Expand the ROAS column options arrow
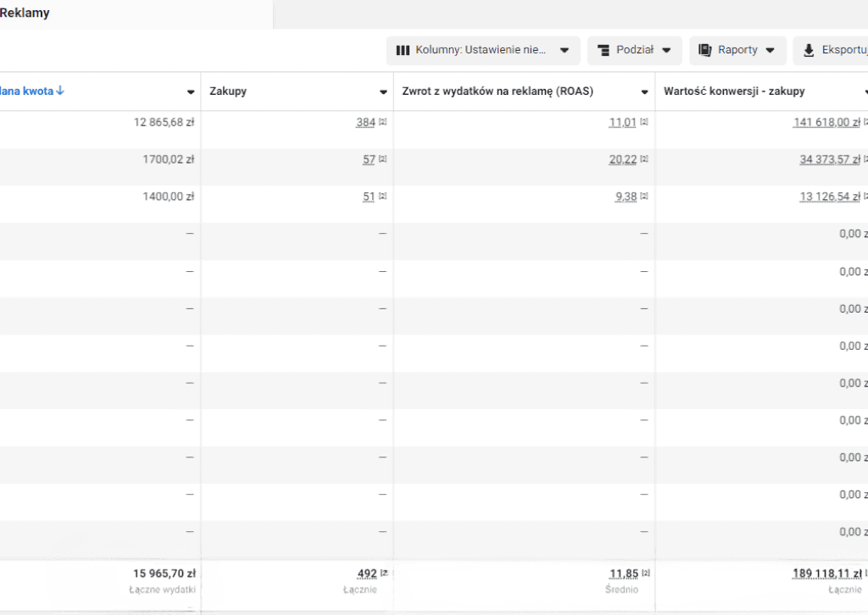The image size is (868, 615). [644, 91]
